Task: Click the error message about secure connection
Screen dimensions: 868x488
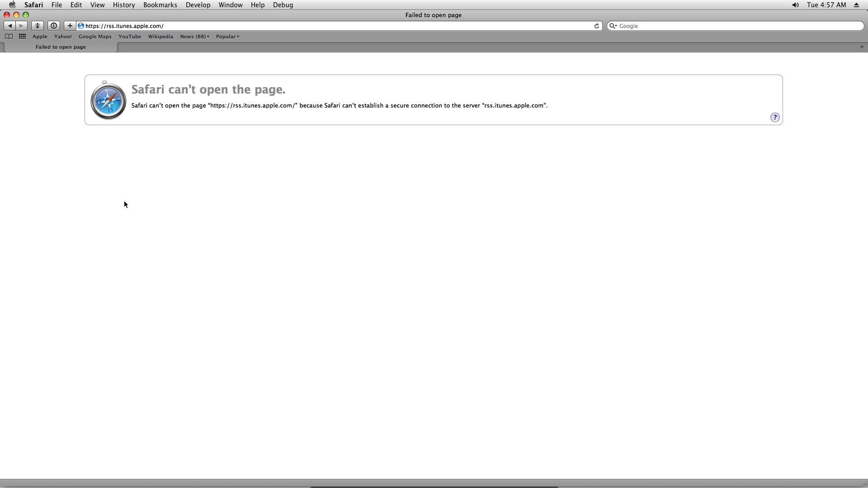Action: click(340, 106)
